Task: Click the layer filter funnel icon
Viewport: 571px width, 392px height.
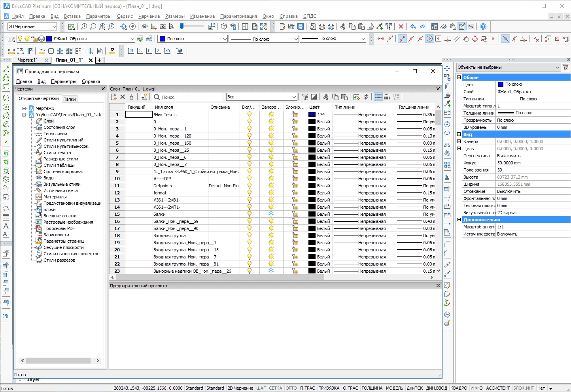Action: [305, 97]
